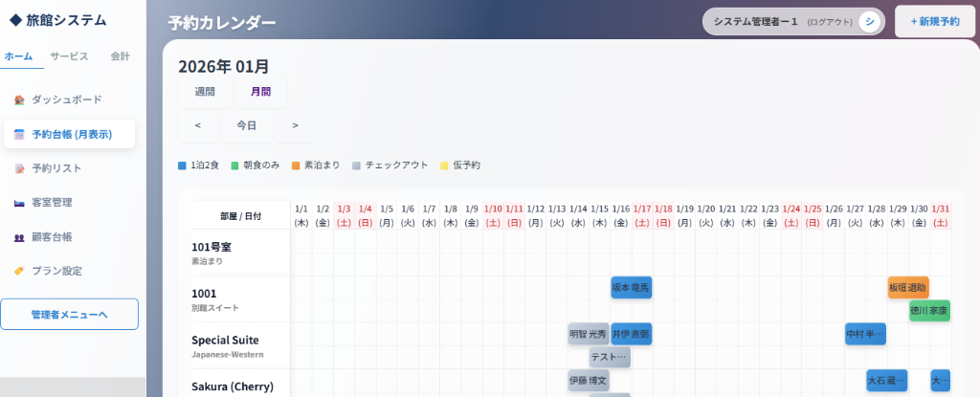
Task: Open the 大石 蔵… reservation
Action: (887, 380)
